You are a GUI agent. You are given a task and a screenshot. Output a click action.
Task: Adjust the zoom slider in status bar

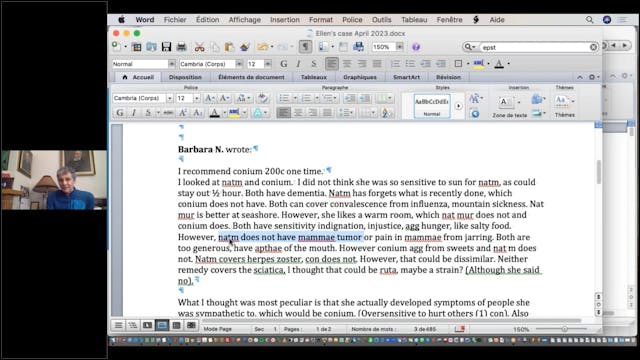[564, 329]
